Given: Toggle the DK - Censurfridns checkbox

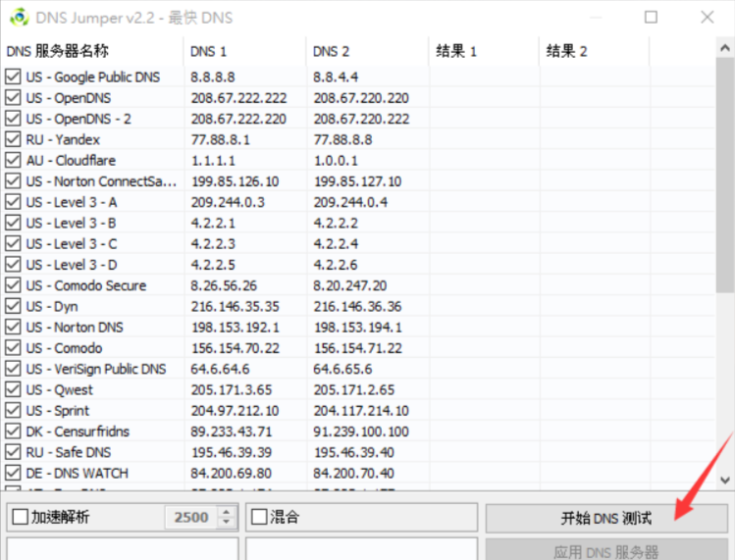Looking at the screenshot, I should point(13,432).
